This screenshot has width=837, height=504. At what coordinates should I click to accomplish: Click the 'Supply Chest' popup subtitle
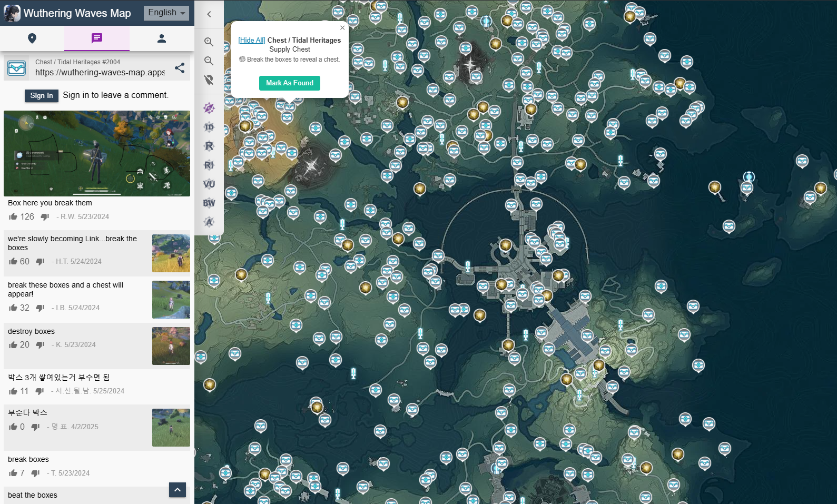click(290, 49)
